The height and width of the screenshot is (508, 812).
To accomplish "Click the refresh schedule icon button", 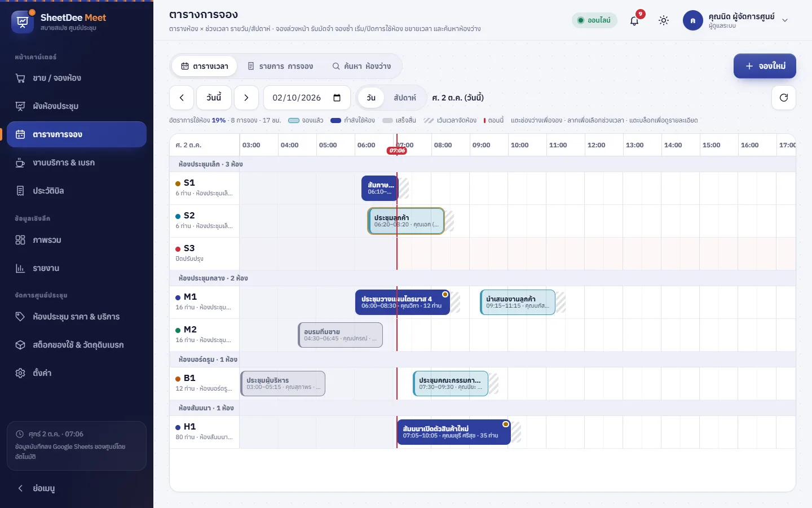I will (784, 98).
